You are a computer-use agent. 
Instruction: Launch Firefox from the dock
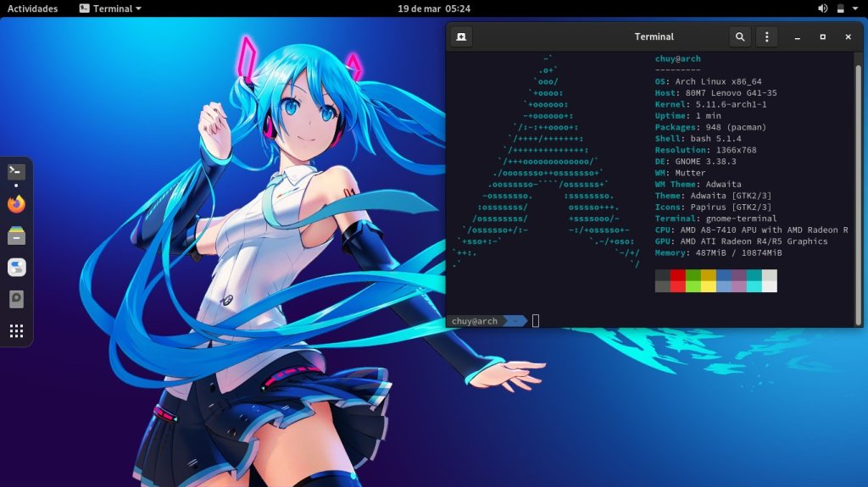point(16,204)
